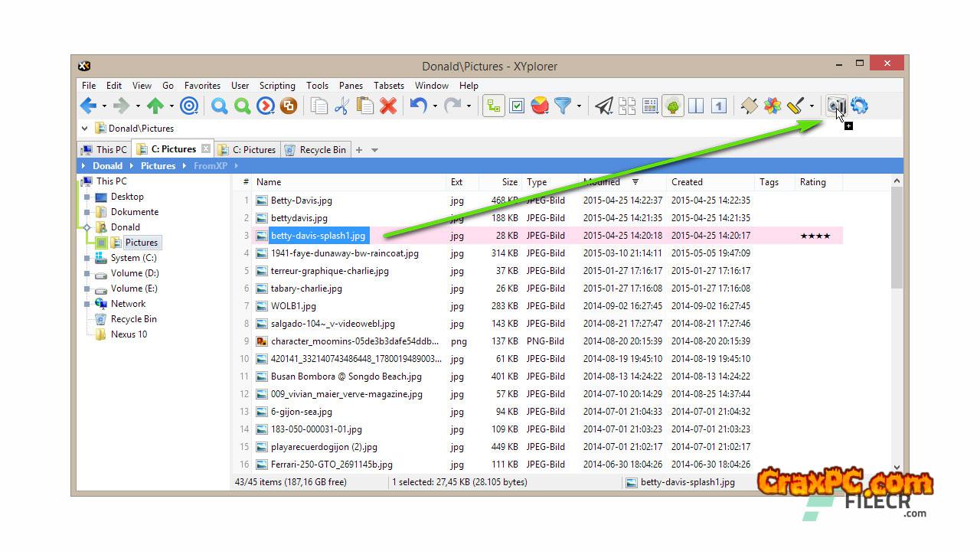Screen dimensions: 980x551
Task: Click the blue Back arrow in toolbar
Action: 88,106
